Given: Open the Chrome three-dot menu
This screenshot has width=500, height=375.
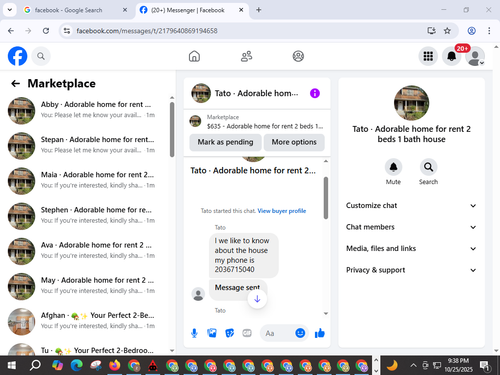Looking at the screenshot, I should pyautogui.click(x=489, y=31).
